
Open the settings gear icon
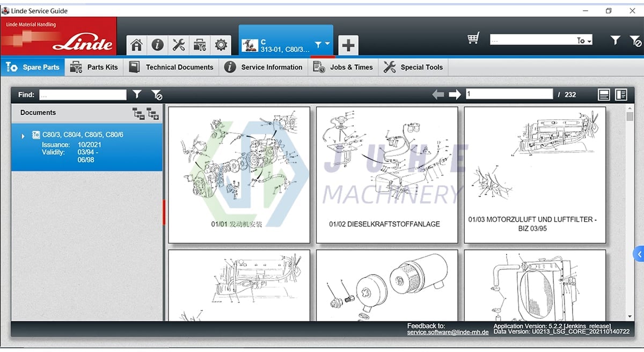[x=221, y=45]
